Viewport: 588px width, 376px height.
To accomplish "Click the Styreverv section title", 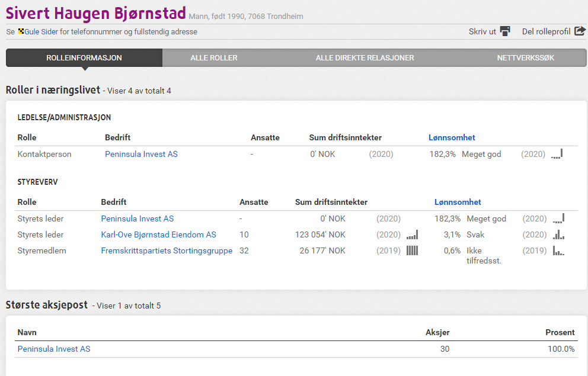I will [x=37, y=182].
